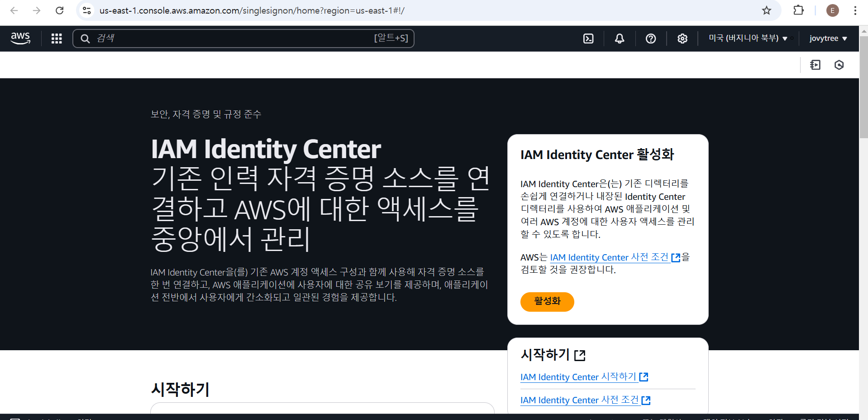Click the browser address bar URL

252,10
